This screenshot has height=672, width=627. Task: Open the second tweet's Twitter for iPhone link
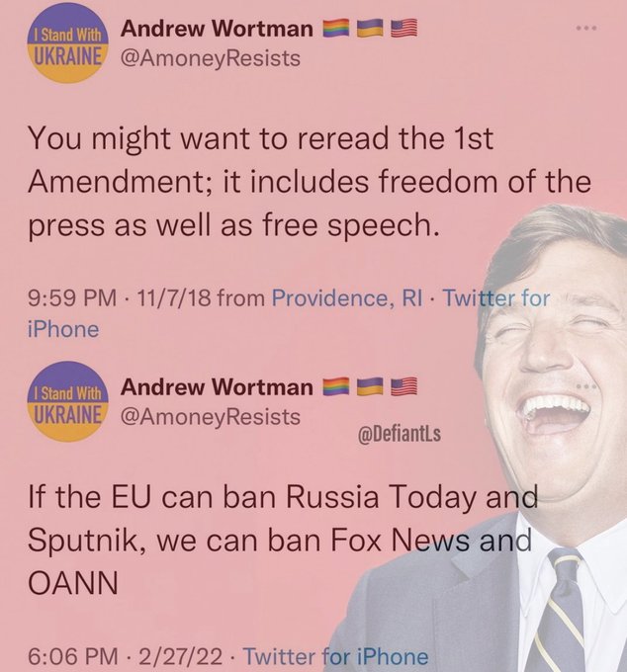[336, 656]
